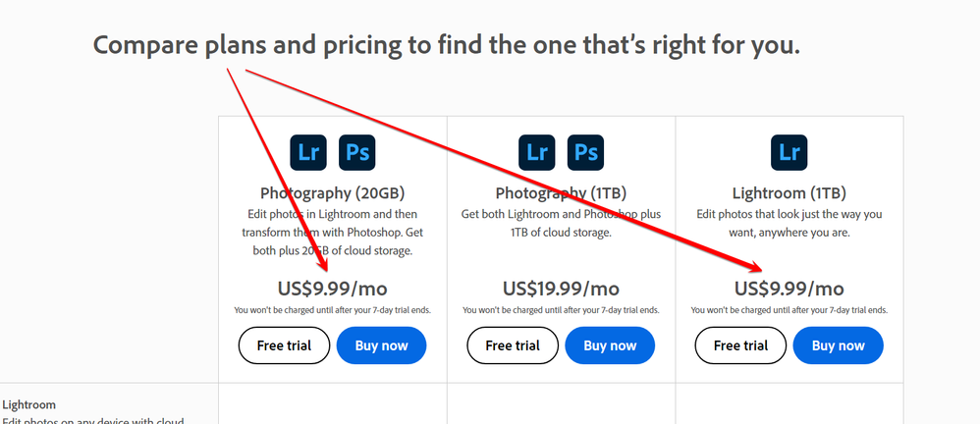Start Free trial for Lightroom (1TB)
This screenshot has width=980, height=424.
tap(740, 345)
